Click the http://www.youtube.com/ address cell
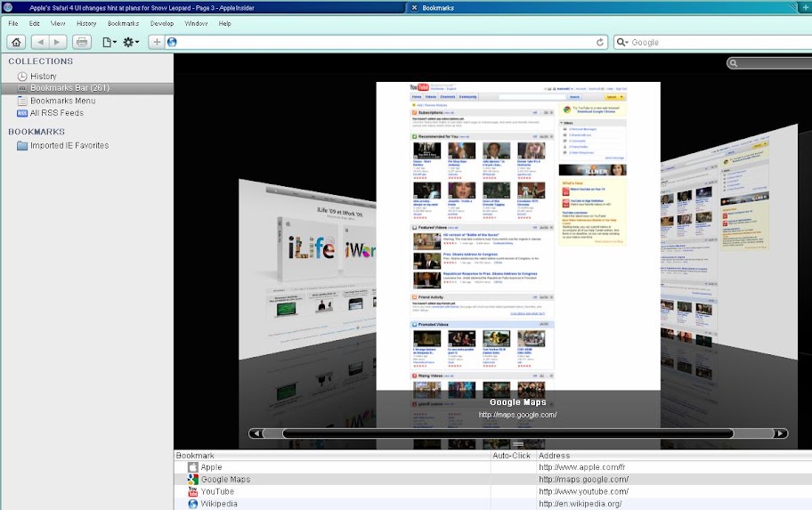 coord(584,491)
